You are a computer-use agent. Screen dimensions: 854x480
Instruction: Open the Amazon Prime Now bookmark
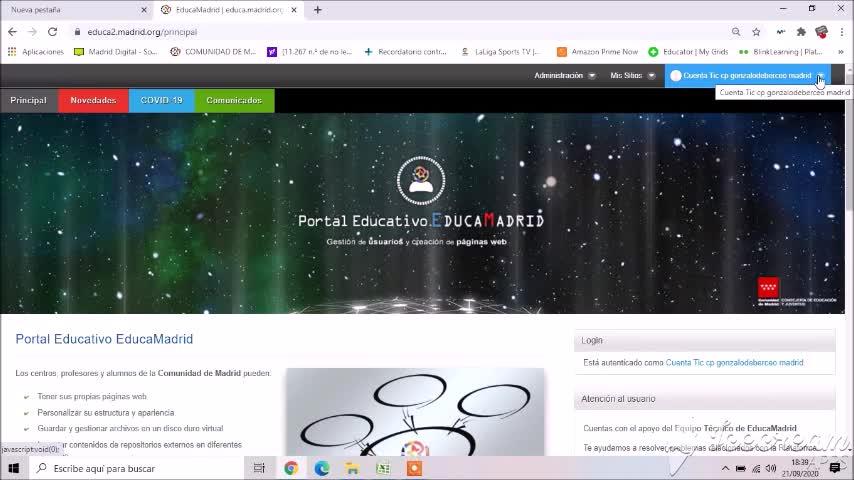[597, 52]
